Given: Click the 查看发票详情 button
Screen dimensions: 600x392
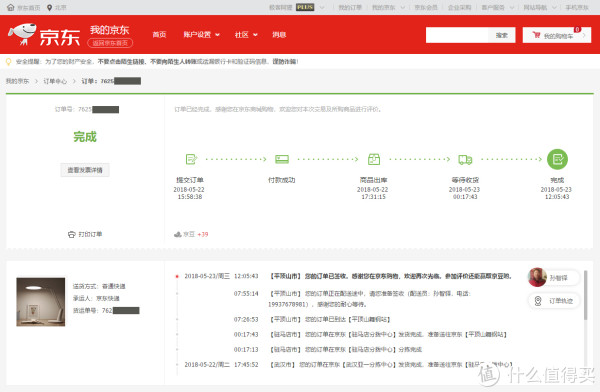Looking at the screenshot, I should tap(85, 170).
